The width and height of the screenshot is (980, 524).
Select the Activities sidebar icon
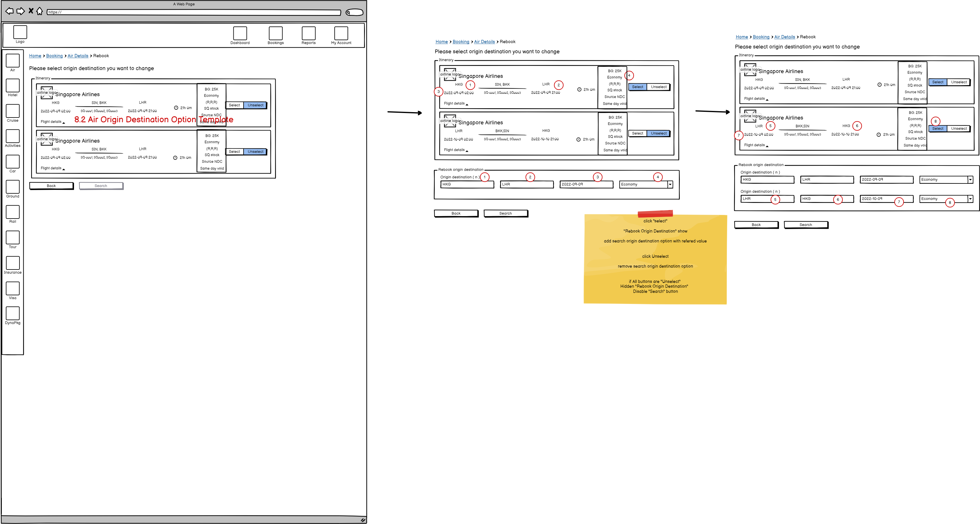13,136
